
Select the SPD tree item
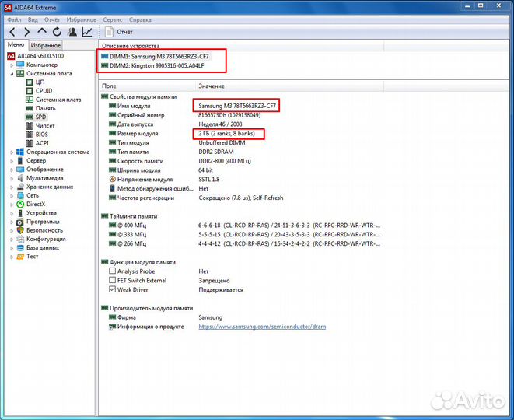(36, 117)
